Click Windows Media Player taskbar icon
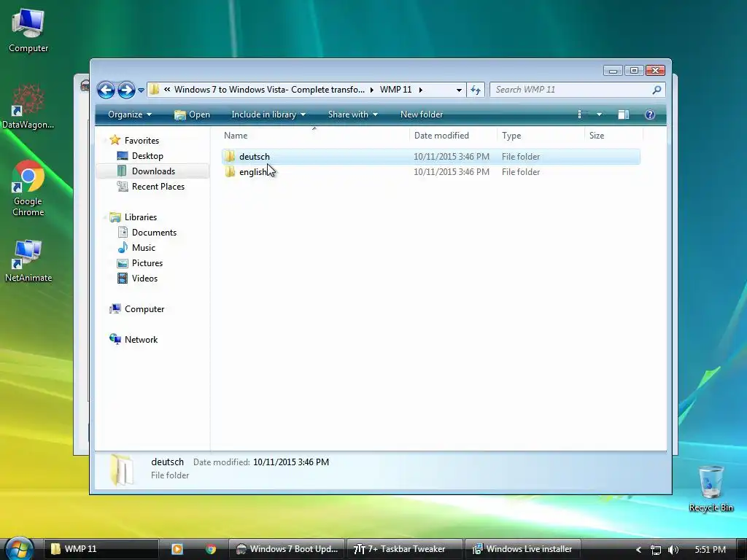 [177, 549]
